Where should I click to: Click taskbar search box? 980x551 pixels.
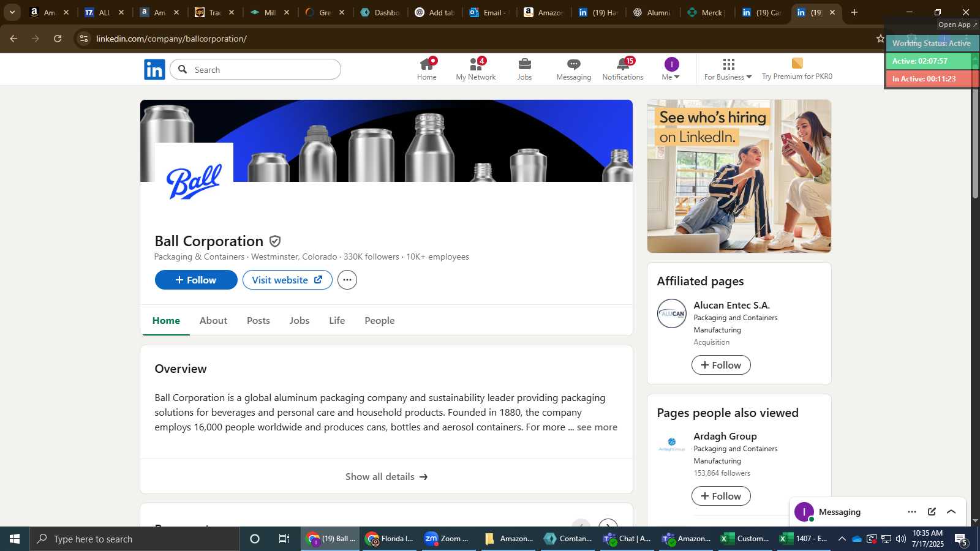(x=135, y=539)
